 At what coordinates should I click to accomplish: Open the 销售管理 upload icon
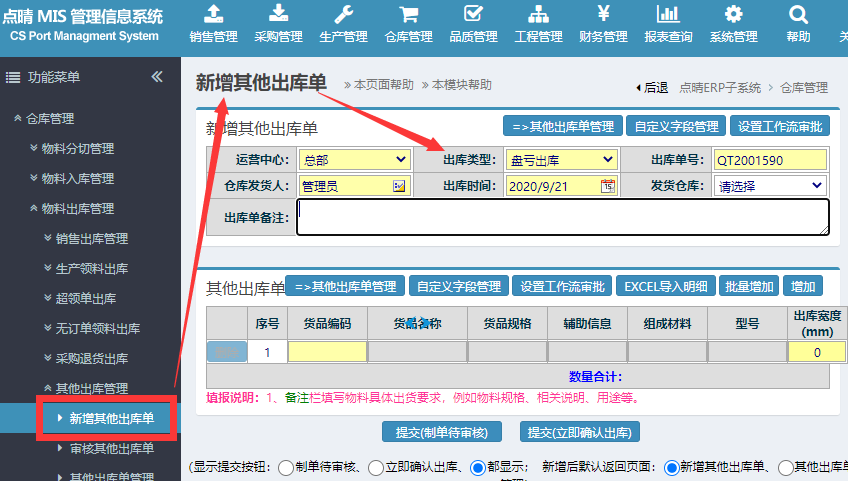click(213, 14)
